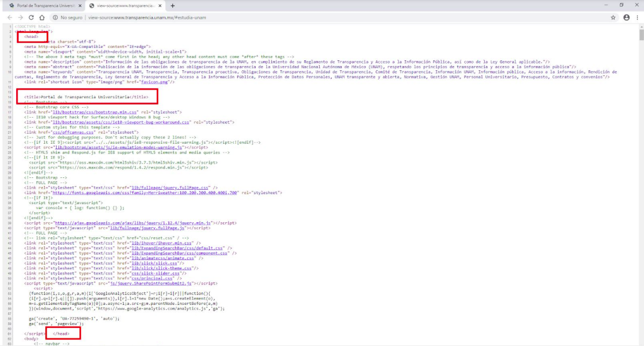Close the Portal de Transparencia tab
644x346 pixels.
coord(80,6)
